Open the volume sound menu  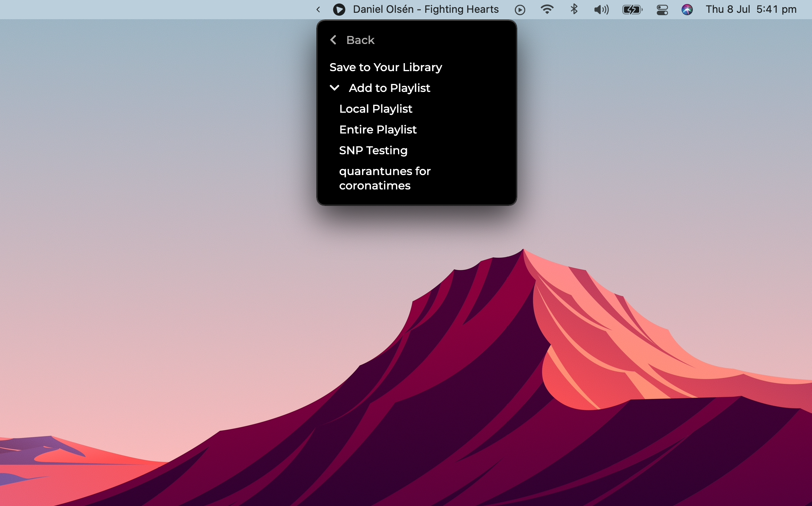click(601, 10)
